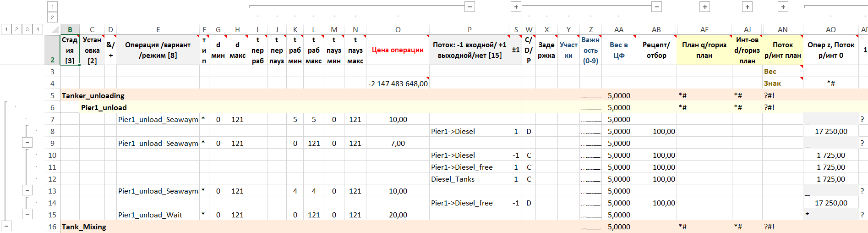Collapse the column group ending above column P
868x233 pixels.
(x=469, y=7)
